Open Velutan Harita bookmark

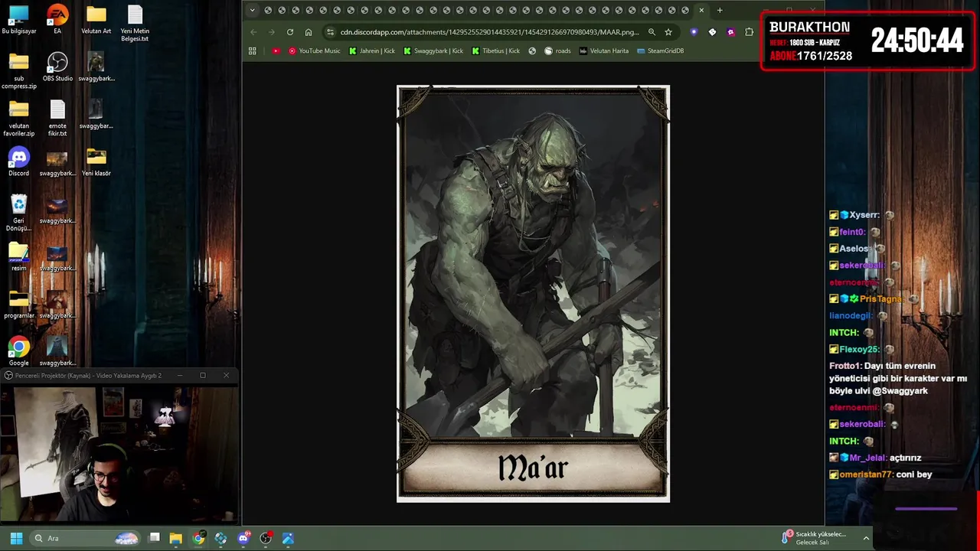pyautogui.click(x=604, y=51)
